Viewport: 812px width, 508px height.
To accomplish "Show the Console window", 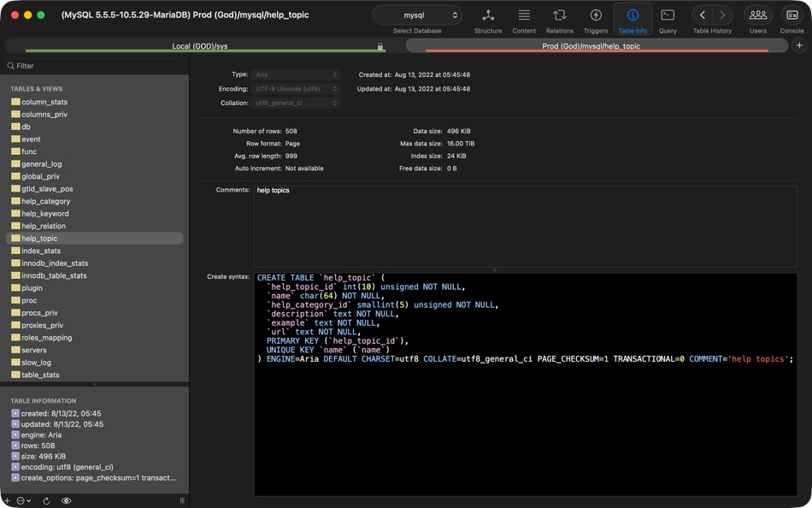I will pyautogui.click(x=791, y=20).
